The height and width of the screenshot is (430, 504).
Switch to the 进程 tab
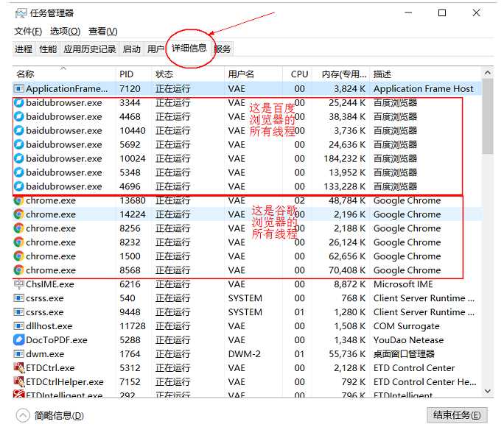[24, 49]
